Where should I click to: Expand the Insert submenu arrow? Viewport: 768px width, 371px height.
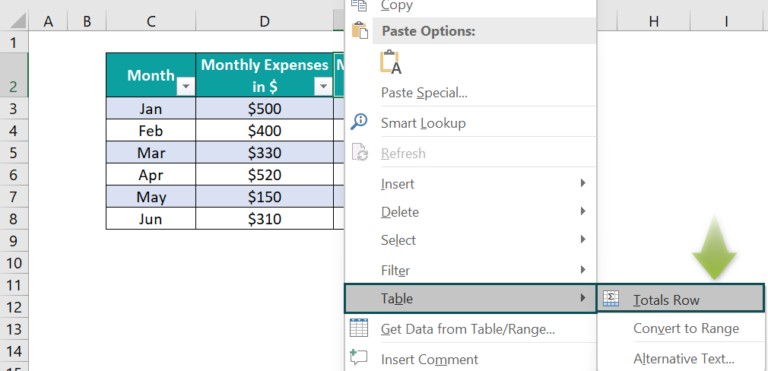click(x=583, y=183)
